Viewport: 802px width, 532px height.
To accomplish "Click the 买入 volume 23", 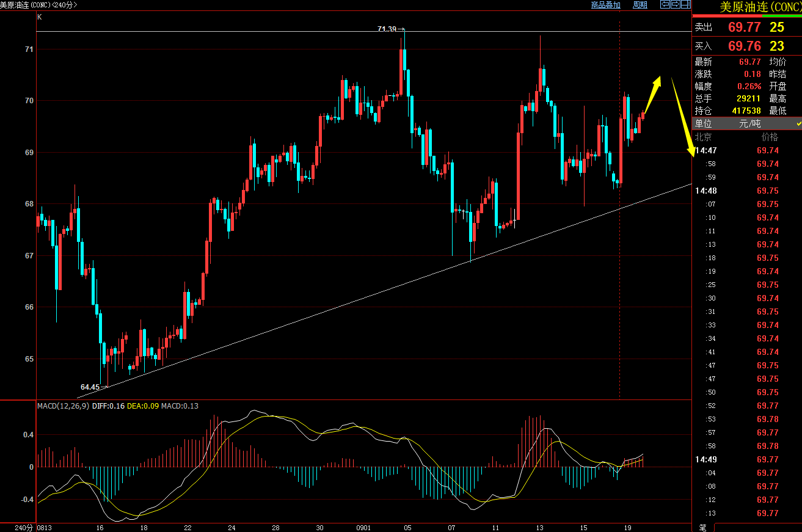I will (x=776, y=46).
